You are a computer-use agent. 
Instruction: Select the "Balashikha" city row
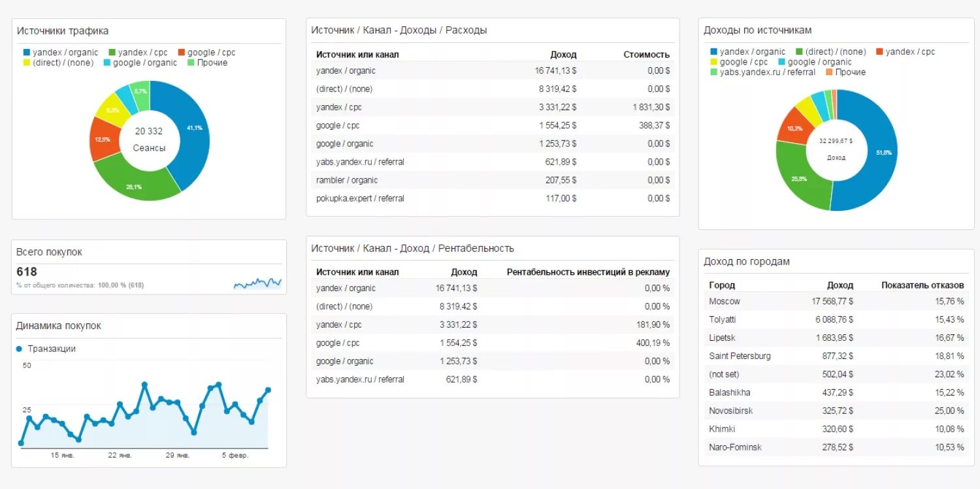pyautogui.click(x=836, y=392)
